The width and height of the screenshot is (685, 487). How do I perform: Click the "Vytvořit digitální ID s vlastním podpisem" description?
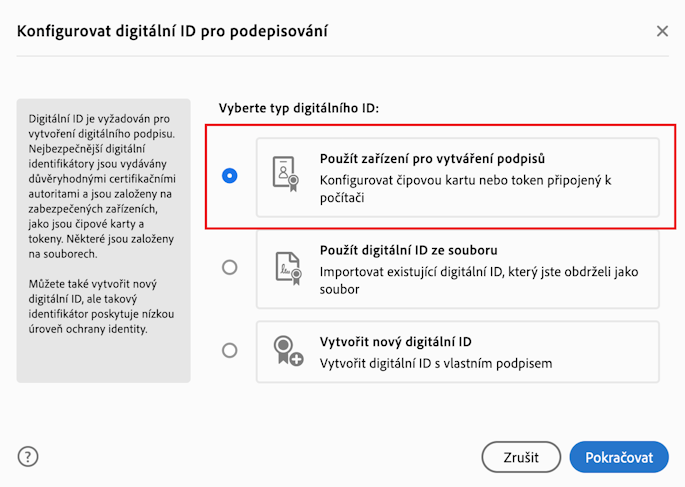click(435, 362)
